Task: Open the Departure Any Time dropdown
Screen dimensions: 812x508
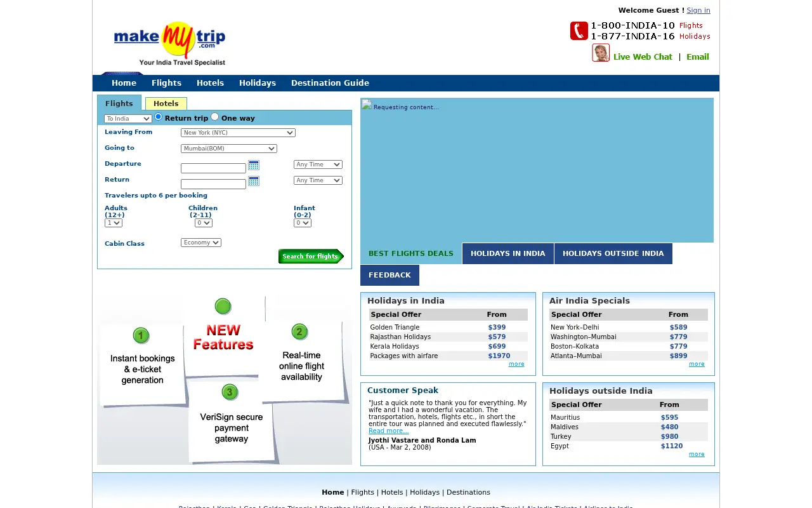Action: tap(318, 164)
